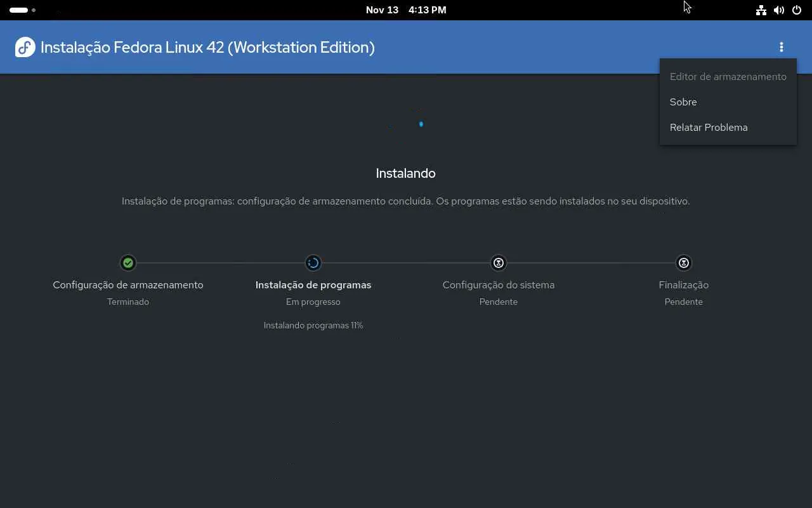Click the installation description sentence

(x=406, y=201)
